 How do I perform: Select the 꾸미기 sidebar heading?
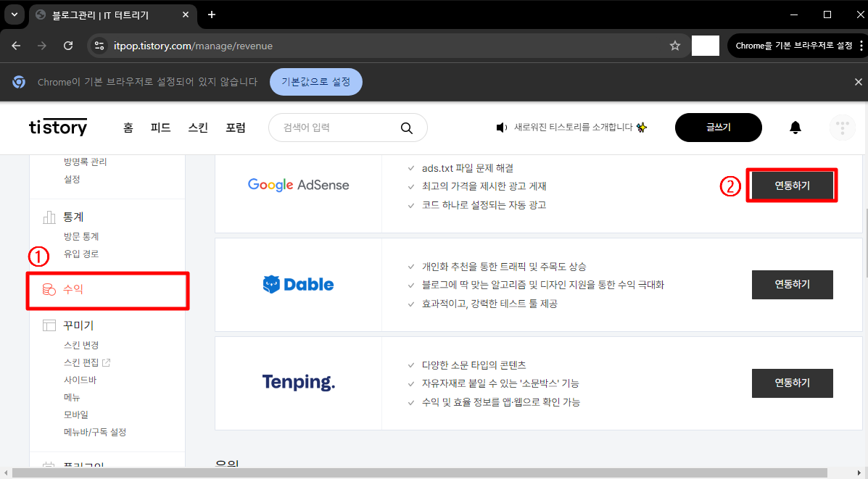pos(78,325)
